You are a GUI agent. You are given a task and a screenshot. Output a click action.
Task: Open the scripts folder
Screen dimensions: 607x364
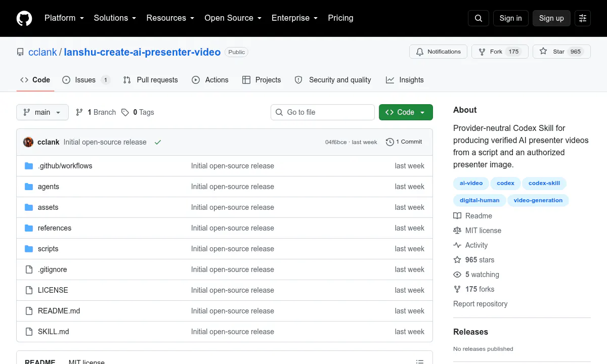(x=48, y=249)
